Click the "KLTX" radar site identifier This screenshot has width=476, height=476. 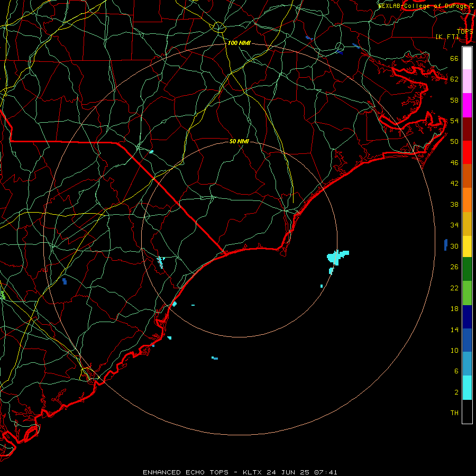[253, 472]
